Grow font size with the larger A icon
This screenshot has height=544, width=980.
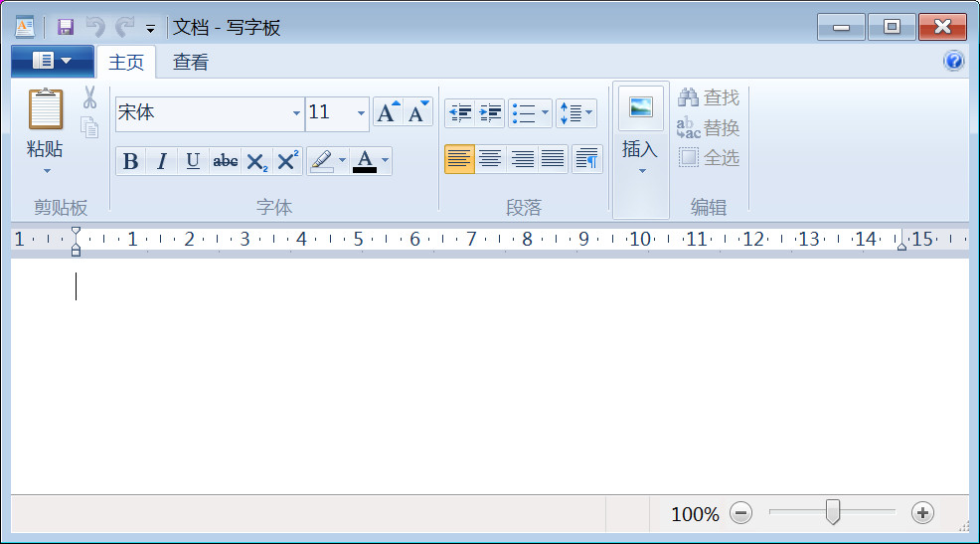tap(389, 112)
